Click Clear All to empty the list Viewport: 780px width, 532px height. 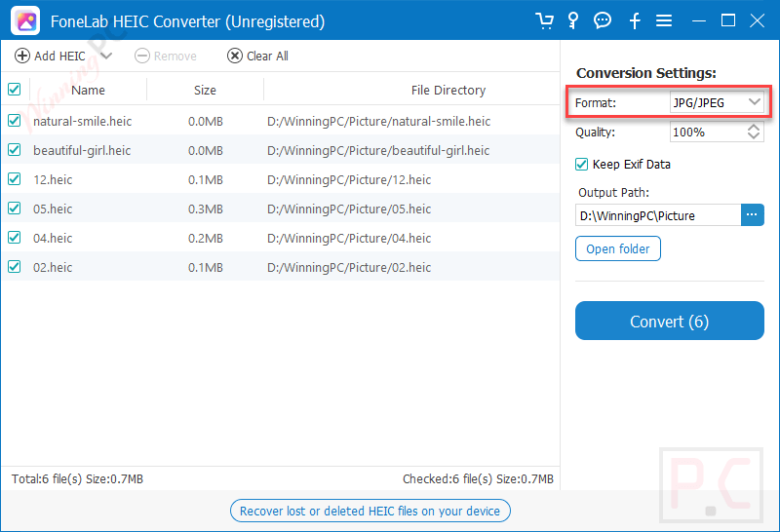(x=257, y=56)
